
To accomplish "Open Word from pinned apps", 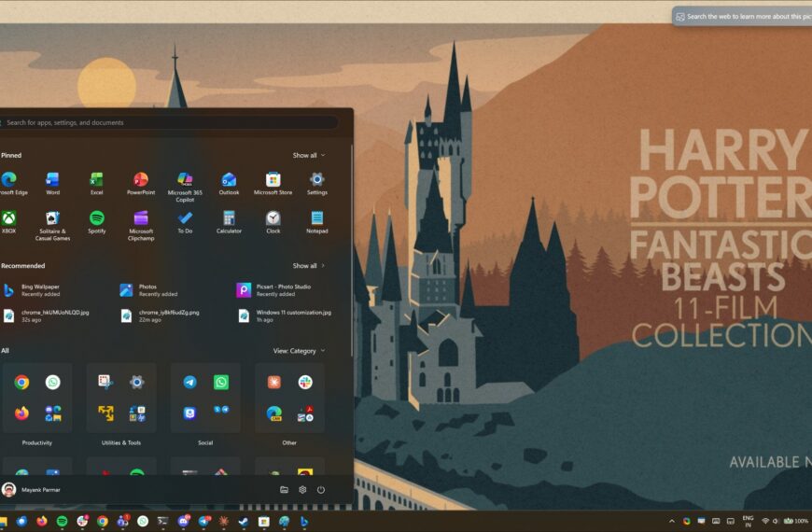I will click(x=53, y=183).
